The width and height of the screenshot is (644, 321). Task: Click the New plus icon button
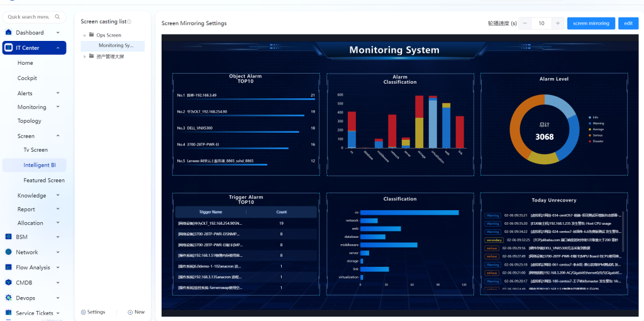130,312
